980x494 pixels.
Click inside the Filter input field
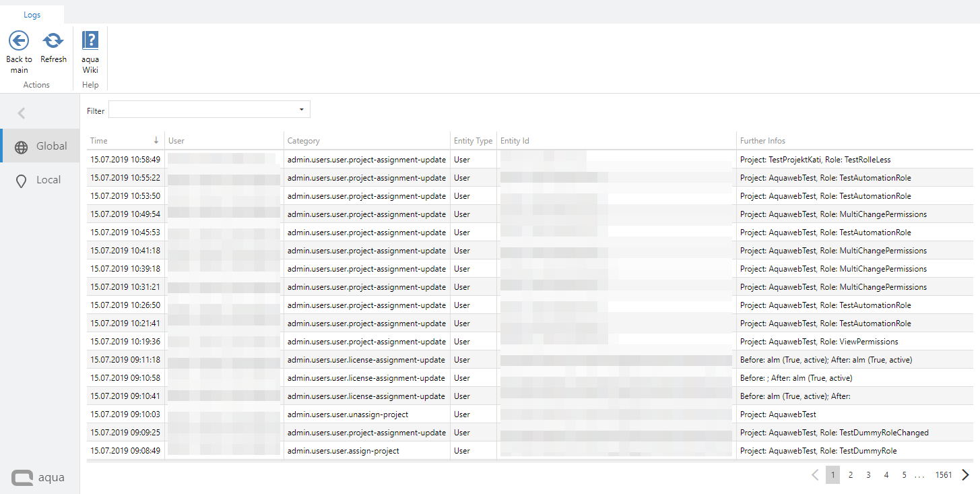[202, 110]
